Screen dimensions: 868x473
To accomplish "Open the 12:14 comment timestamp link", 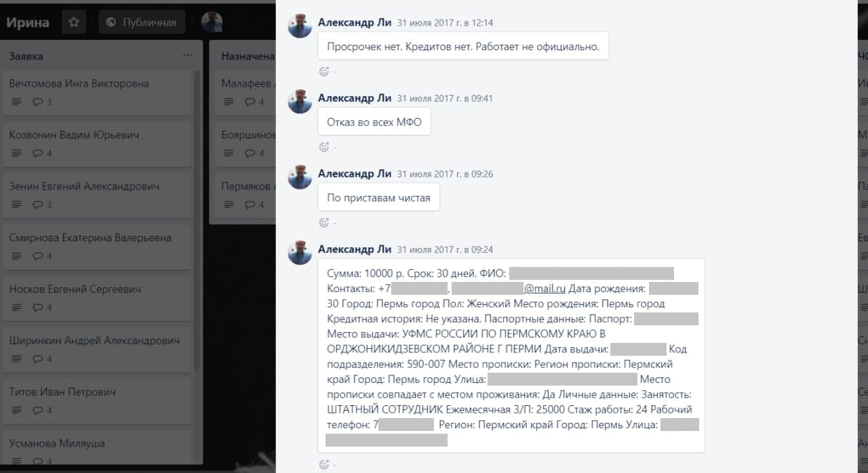I will (445, 23).
